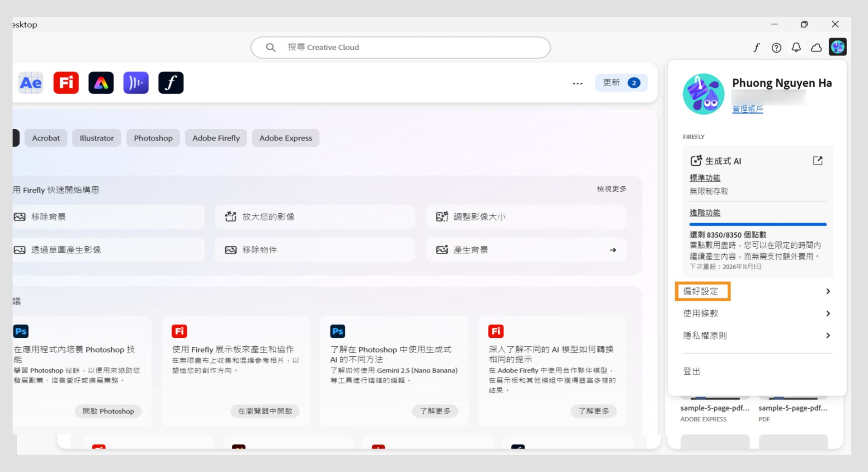Click the 移除物件 quick action
Image resolution: width=868 pixels, height=472 pixels.
pos(315,250)
